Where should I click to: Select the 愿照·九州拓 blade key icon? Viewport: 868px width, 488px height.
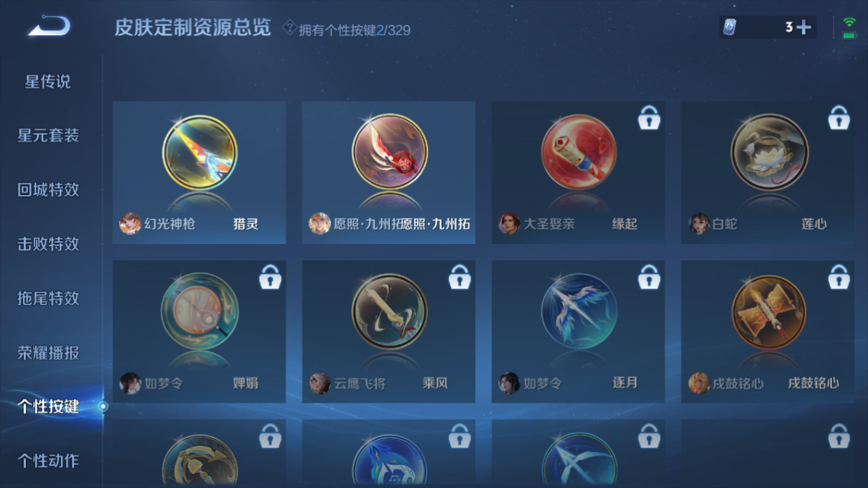389,153
